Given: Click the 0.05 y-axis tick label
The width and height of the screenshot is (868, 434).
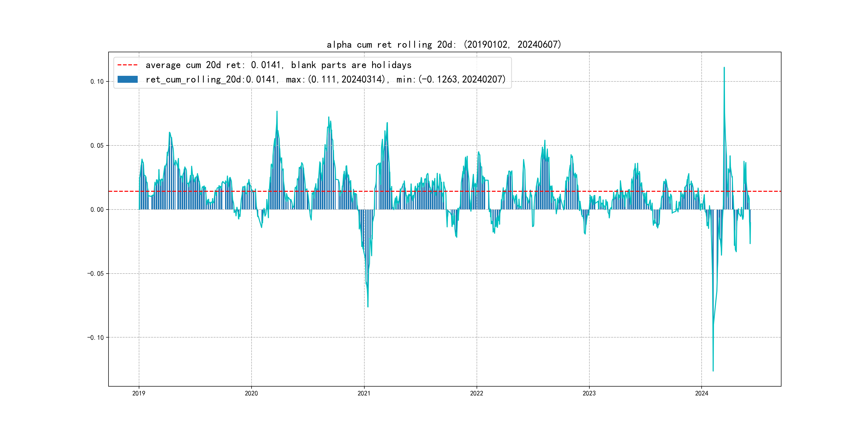Looking at the screenshot, I should pos(97,145).
